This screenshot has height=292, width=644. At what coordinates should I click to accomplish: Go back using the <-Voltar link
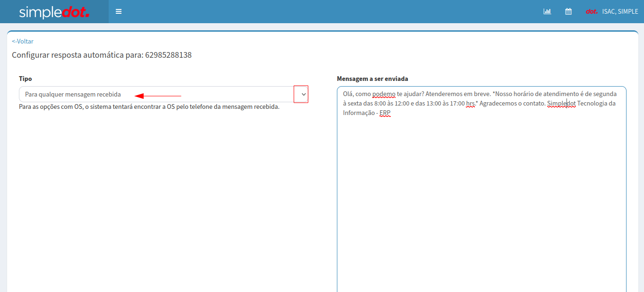click(x=23, y=41)
